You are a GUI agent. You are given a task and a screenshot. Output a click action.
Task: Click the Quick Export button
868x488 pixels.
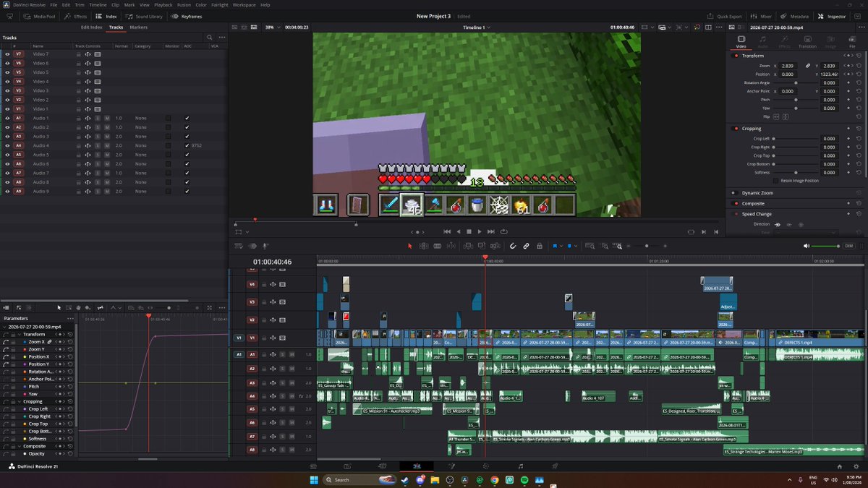(725, 15)
